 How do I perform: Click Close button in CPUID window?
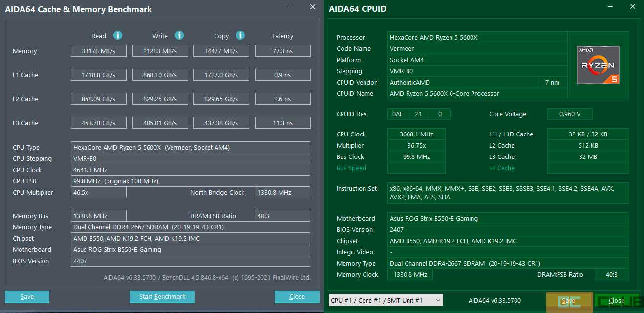tap(616, 300)
